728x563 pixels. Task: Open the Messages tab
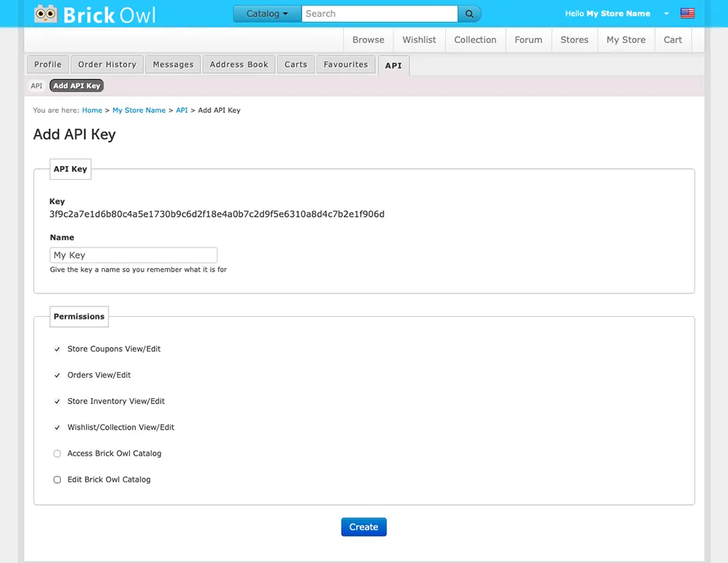173,64
